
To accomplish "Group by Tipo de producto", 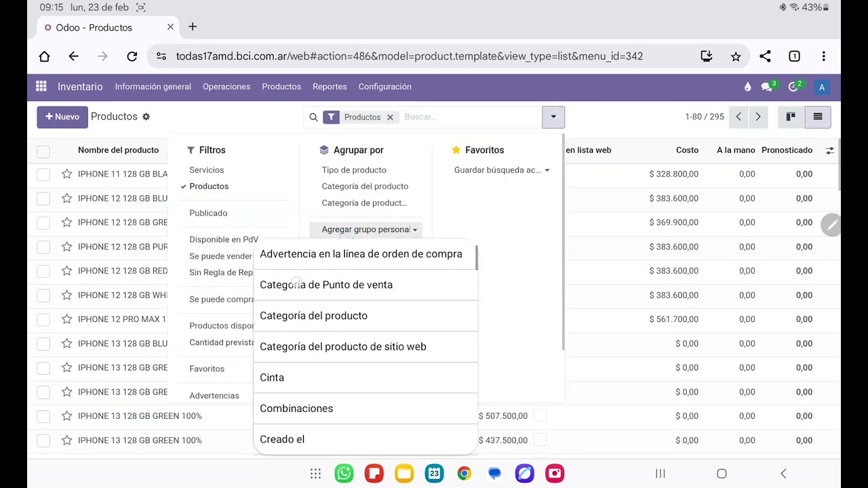I will [x=354, y=170].
